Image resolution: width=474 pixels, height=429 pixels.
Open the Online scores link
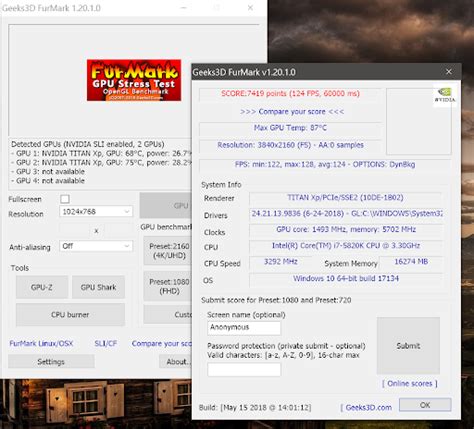(x=410, y=384)
